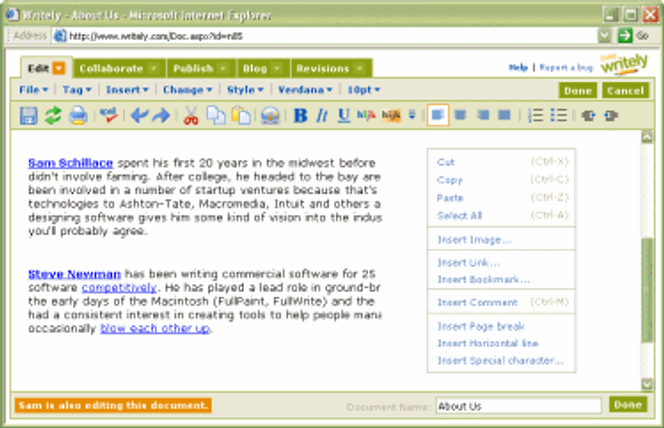Click the Cancel button

(x=625, y=91)
